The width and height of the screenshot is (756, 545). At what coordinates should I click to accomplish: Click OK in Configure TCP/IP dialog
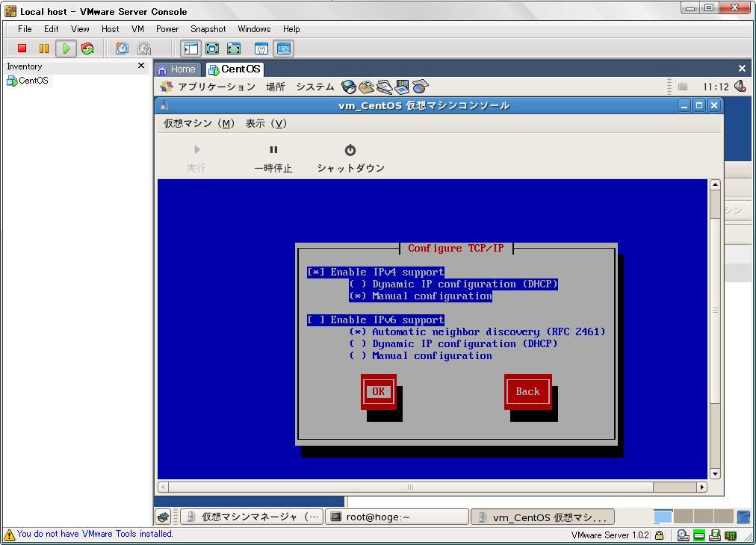coord(379,391)
